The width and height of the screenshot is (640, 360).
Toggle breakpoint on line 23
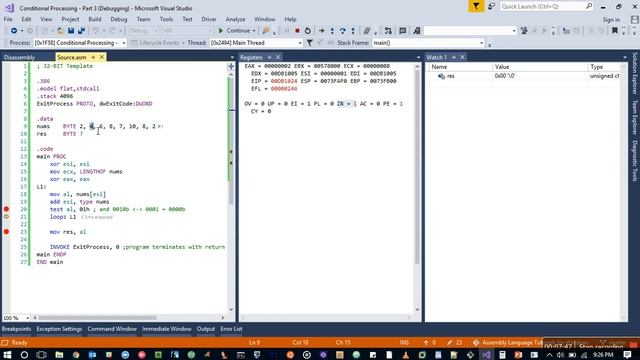click(x=6, y=231)
